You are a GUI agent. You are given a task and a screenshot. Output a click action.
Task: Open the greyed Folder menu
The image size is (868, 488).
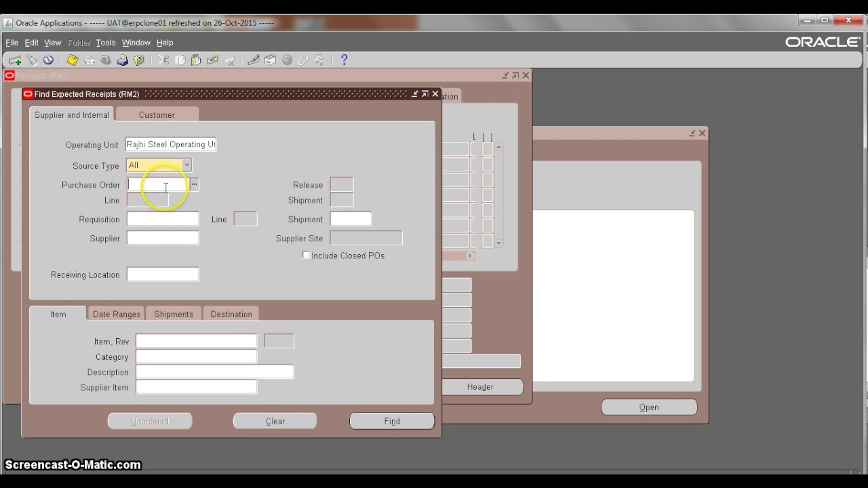[79, 43]
